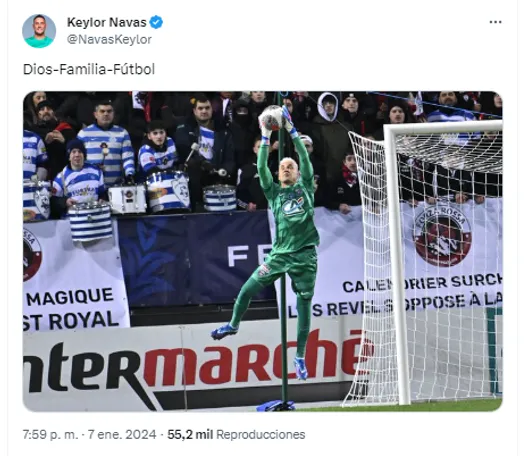
Task: Click the 7 ene. 2024 date
Action: pos(122,434)
